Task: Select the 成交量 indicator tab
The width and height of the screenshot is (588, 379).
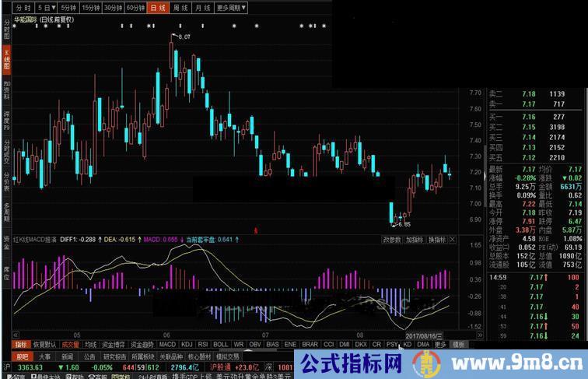Action: coord(71,343)
